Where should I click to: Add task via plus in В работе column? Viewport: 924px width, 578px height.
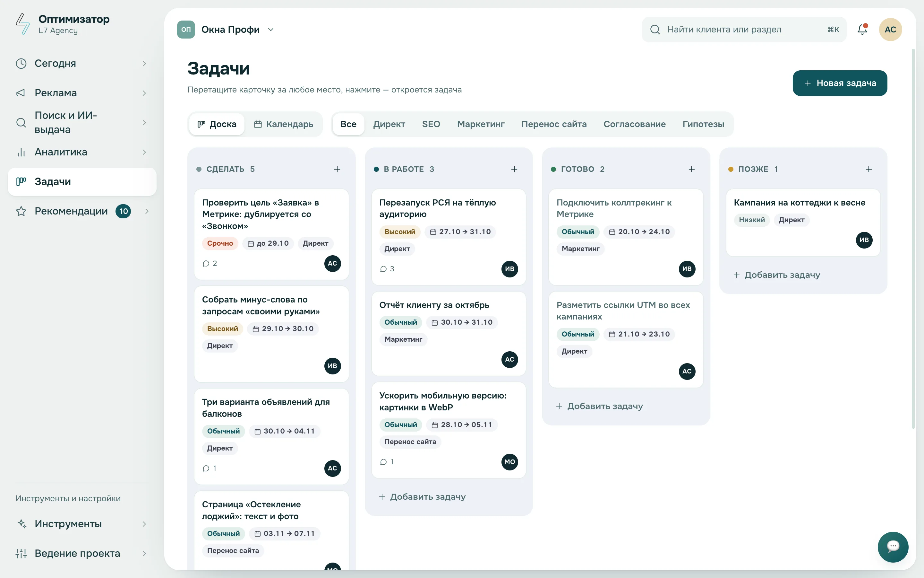pos(514,169)
